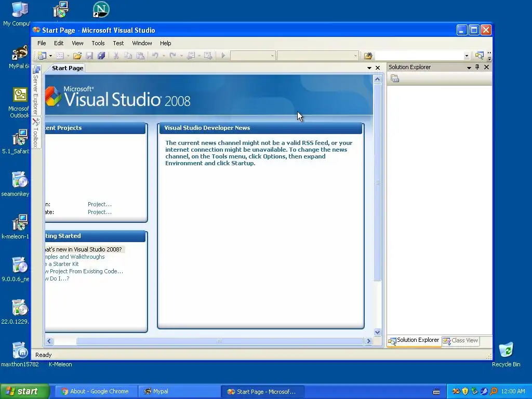Click the Create Project… link

coord(99,212)
